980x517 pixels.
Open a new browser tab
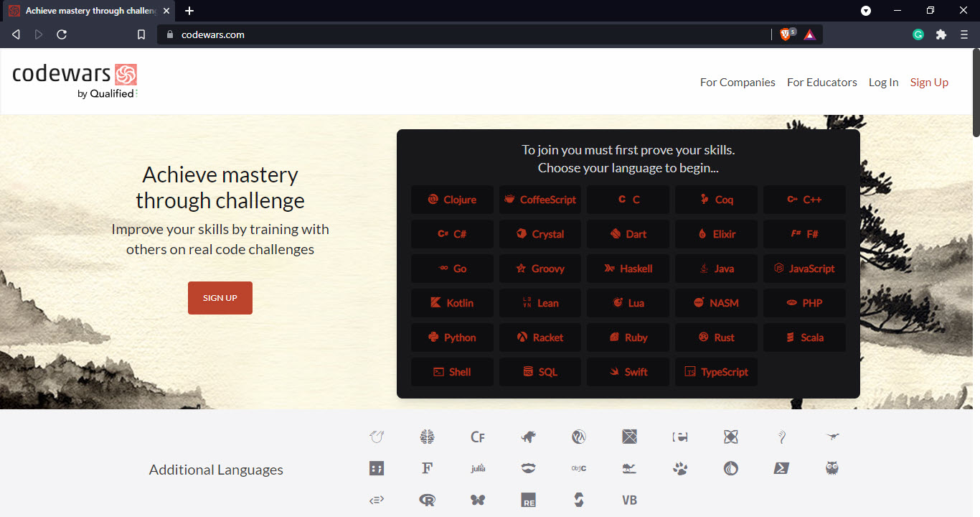click(189, 11)
